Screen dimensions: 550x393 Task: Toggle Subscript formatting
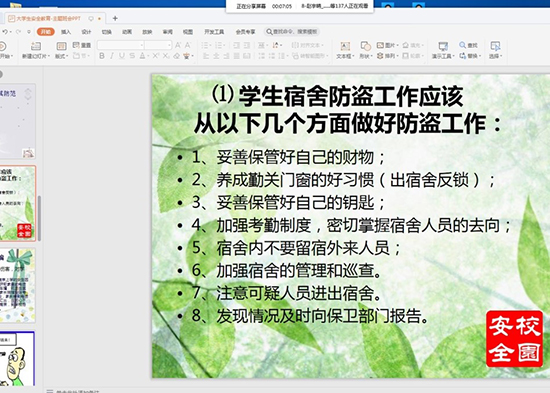166,56
